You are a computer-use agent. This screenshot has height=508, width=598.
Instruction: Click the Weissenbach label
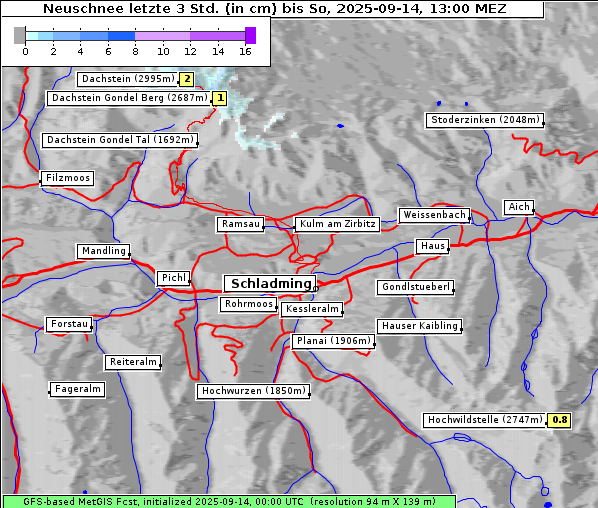[x=434, y=215]
